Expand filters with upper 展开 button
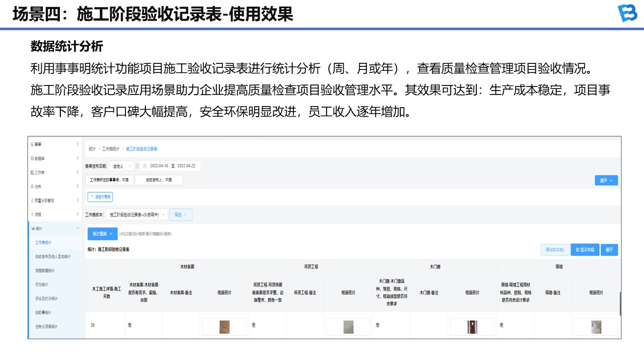 pyautogui.click(x=606, y=180)
